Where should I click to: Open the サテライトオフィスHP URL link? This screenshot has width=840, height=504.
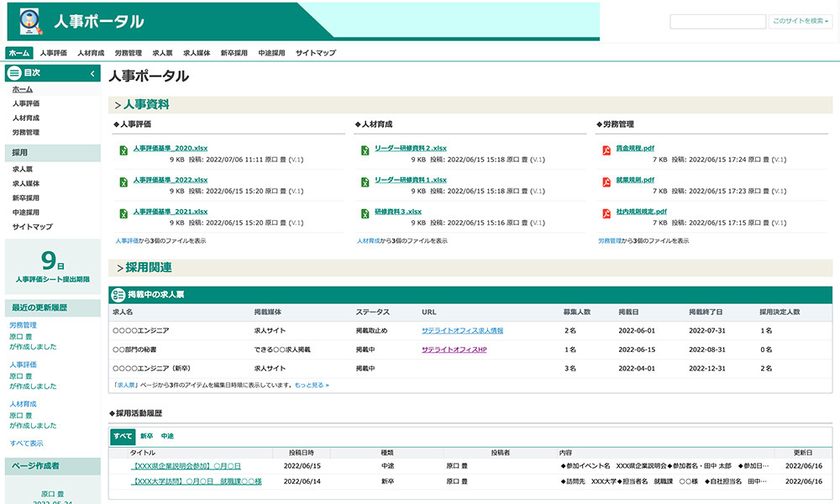click(454, 349)
